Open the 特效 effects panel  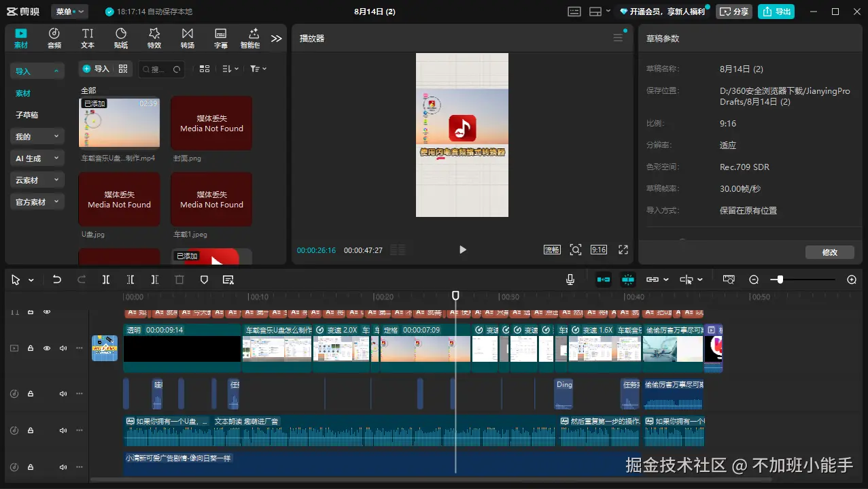click(x=154, y=38)
